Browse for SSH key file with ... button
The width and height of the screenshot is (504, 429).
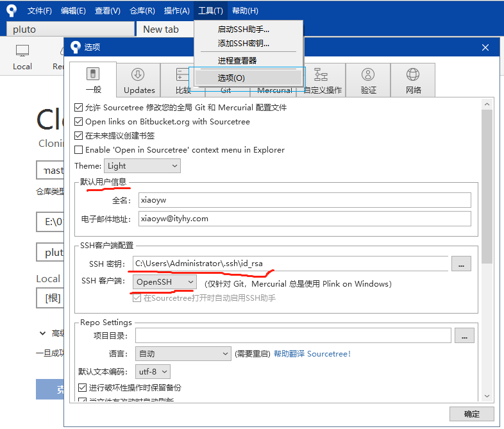tap(461, 264)
